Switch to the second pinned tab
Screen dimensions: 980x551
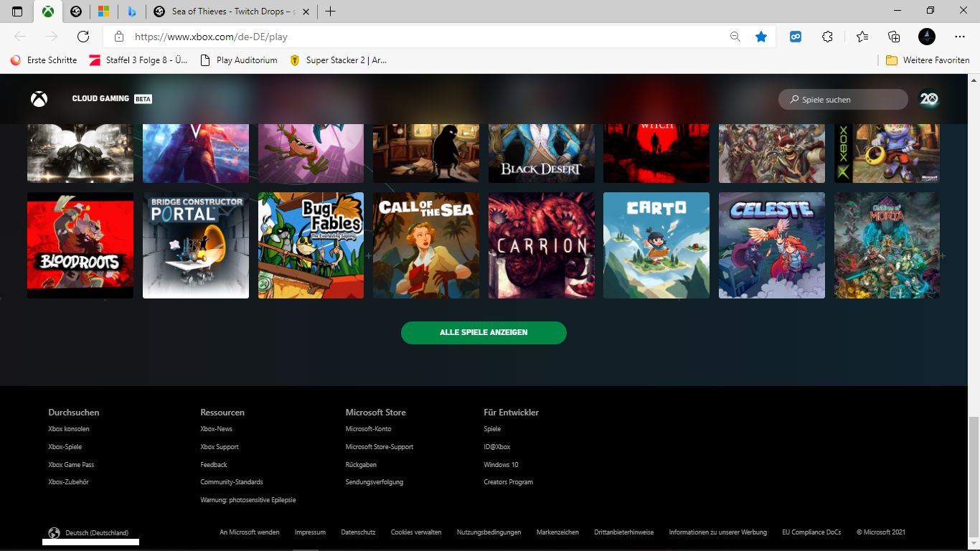tap(76, 11)
